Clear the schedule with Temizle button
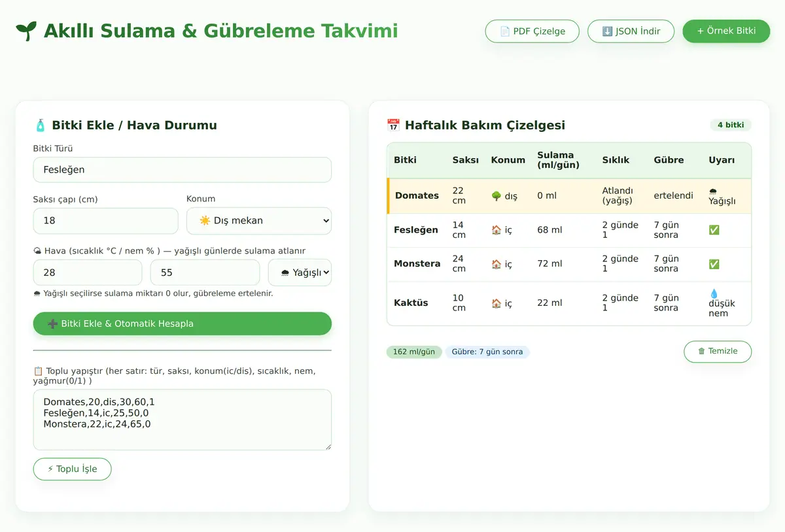The width and height of the screenshot is (785, 532). point(718,351)
